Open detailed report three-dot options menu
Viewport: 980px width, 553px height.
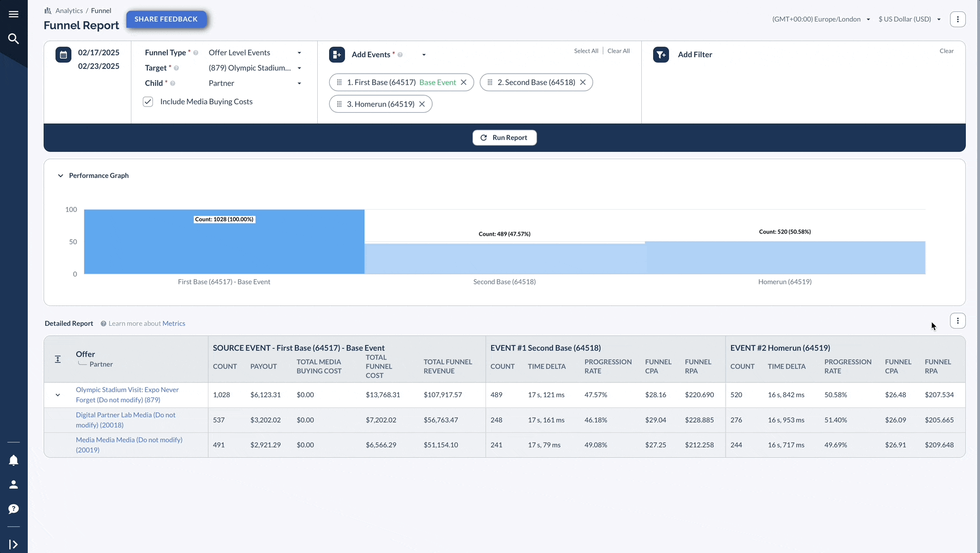coord(958,321)
